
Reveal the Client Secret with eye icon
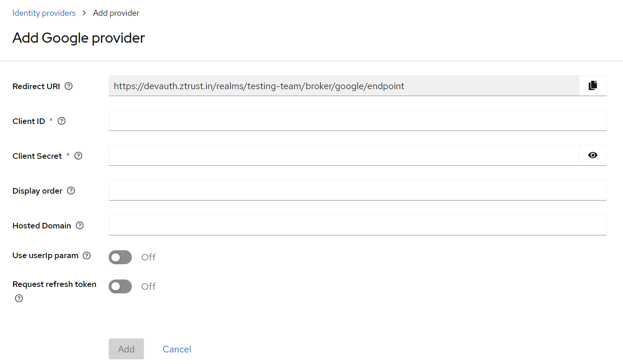592,156
